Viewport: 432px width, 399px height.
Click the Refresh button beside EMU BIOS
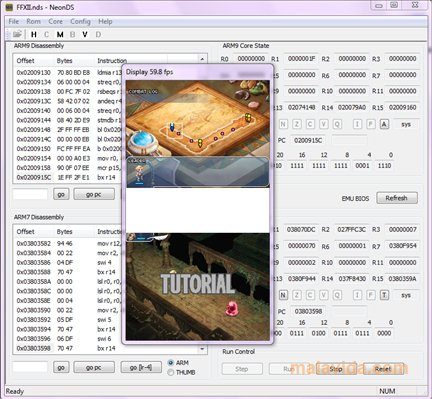tap(397, 198)
